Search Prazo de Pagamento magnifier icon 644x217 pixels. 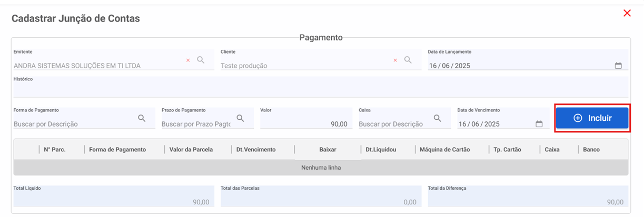240,118
